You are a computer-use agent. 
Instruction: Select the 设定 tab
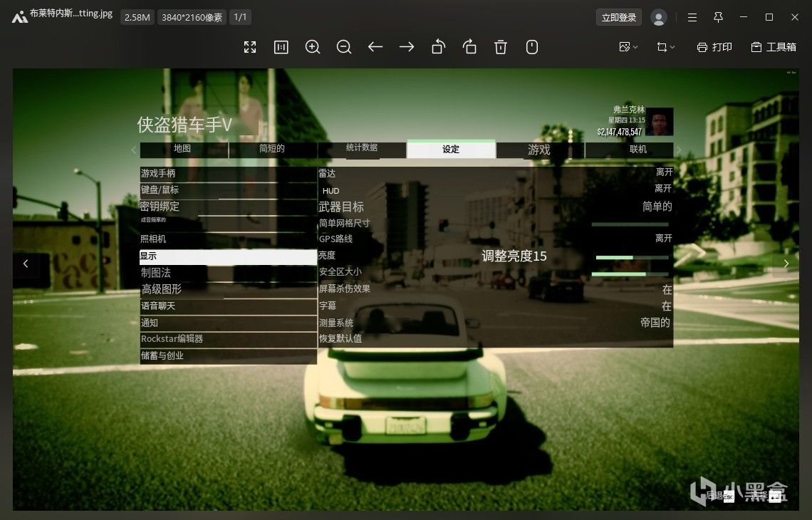(x=451, y=149)
